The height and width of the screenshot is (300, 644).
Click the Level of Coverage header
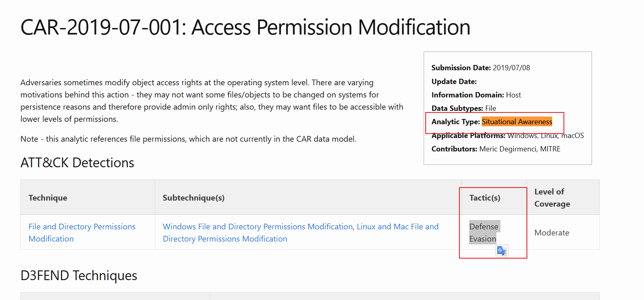pyautogui.click(x=552, y=198)
